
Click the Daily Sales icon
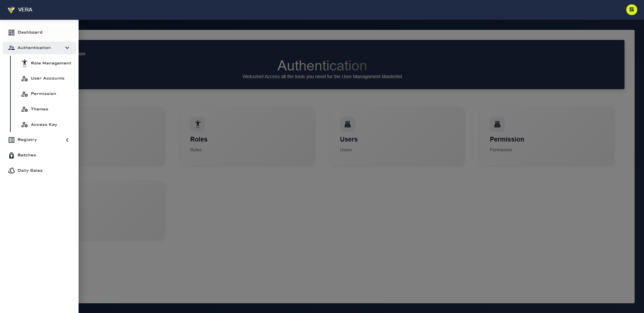[11, 170]
